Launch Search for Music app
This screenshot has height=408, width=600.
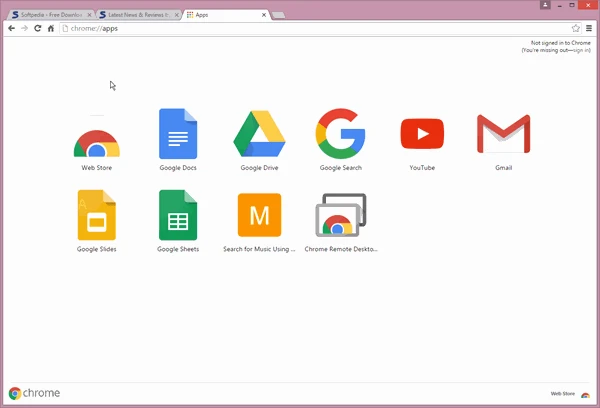(x=259, y=215)
